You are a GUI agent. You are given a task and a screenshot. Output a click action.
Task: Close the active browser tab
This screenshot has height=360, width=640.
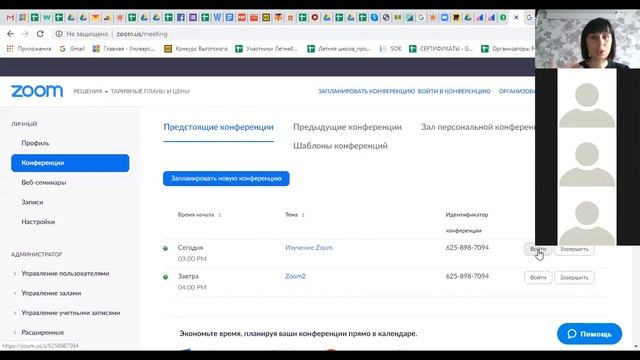pos(516,18)
